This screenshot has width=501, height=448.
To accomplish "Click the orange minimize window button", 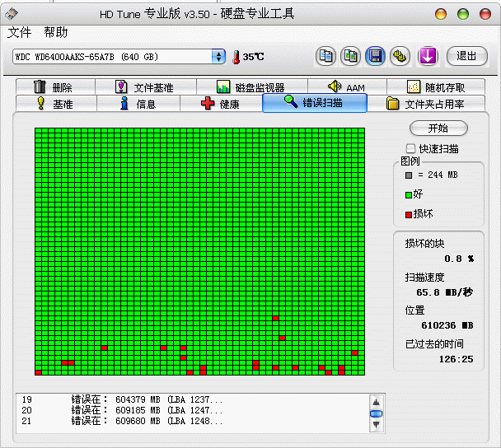I will coord(441,14).
